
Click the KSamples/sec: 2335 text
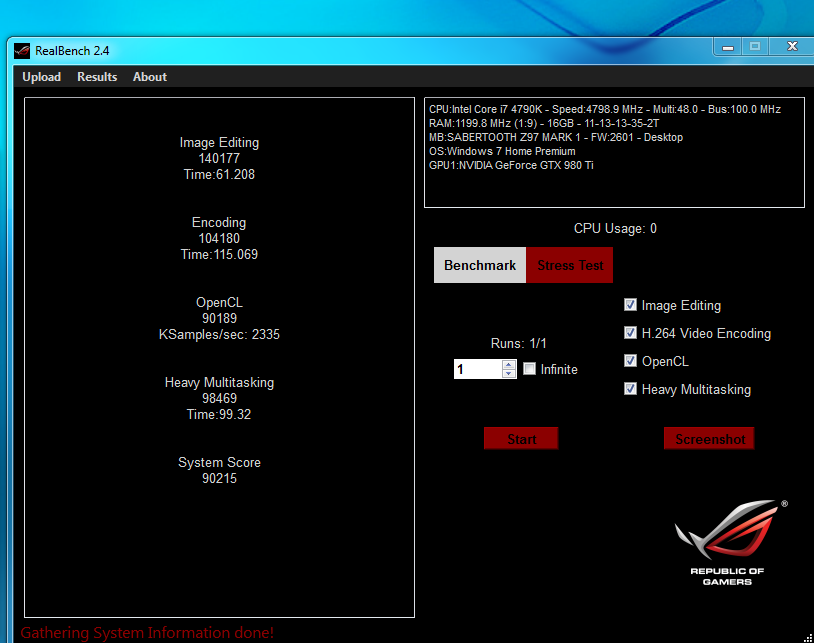tap(219, 335)
